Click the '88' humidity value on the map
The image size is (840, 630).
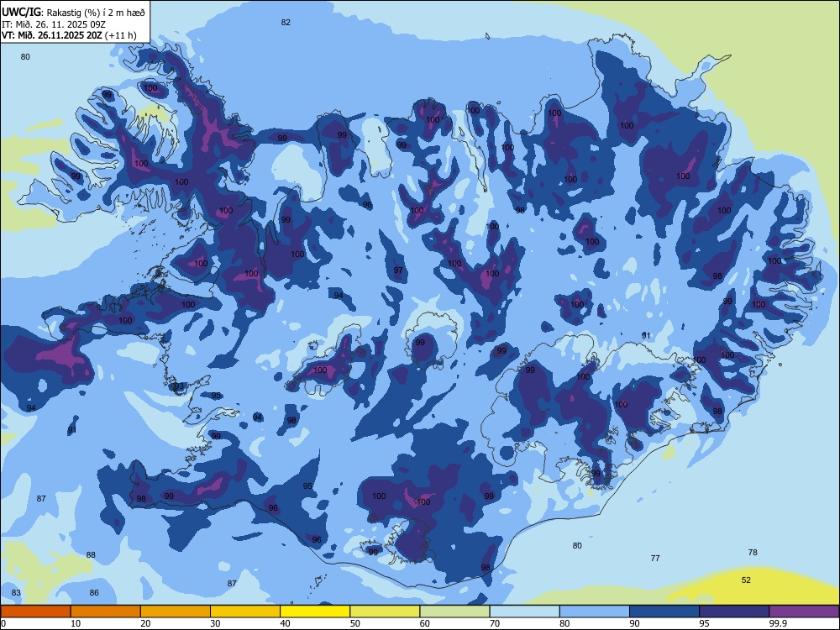(91, 555)
